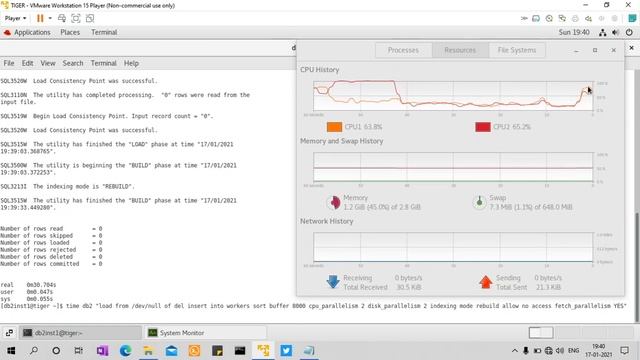Switch to db2inst1@tiger terminal in window list
Image resolution: width=640 pixels, height=360 pixels.
point(80,333)
